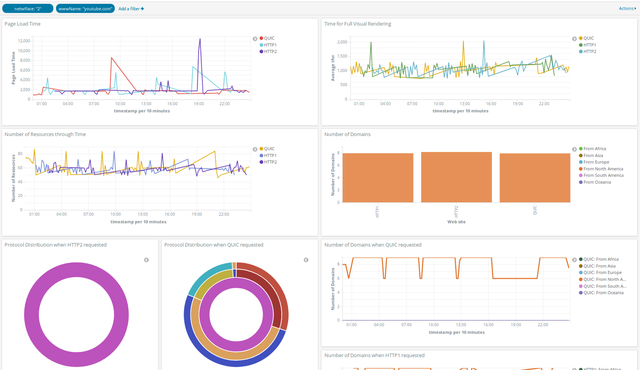640x370 pixels.
Task: Select HTTP2 series in Full Visual Rendering legend
Action: [x=588, y=51]
